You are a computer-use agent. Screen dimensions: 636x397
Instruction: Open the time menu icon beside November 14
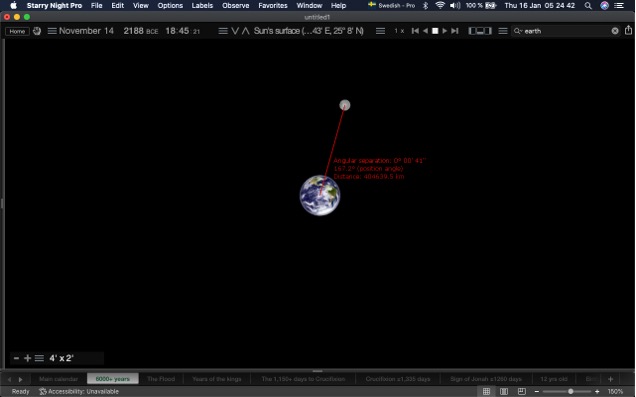[52, 31]
